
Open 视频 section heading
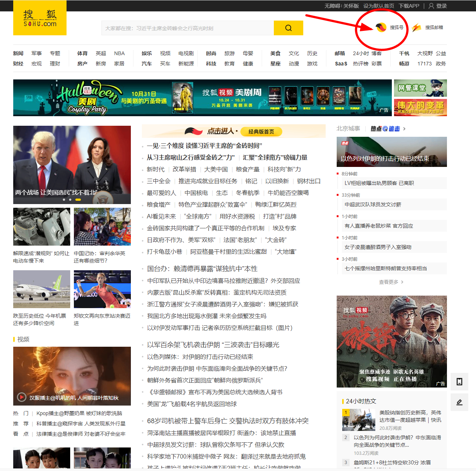pyautogui.click(x=23, y=339)
